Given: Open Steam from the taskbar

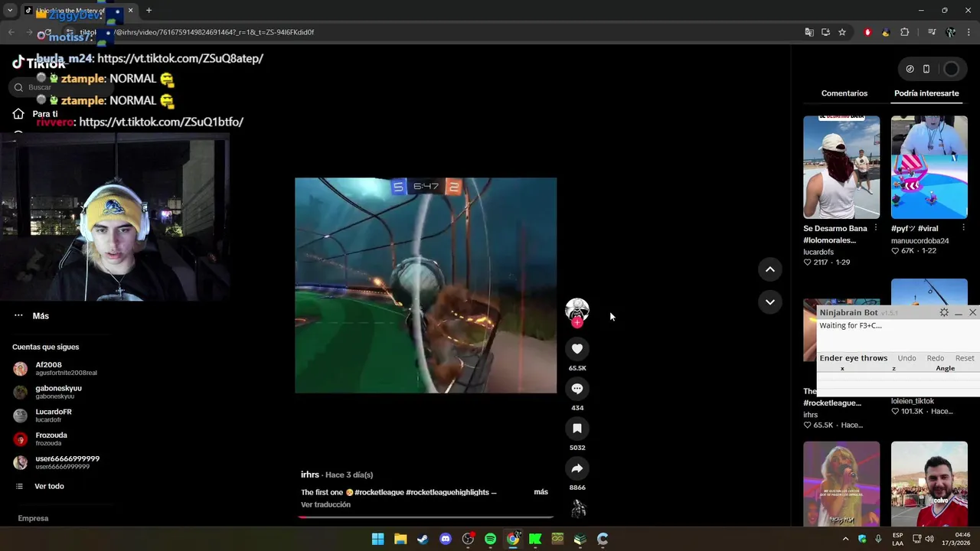Looking at the screenshot, I should [423, 539].
